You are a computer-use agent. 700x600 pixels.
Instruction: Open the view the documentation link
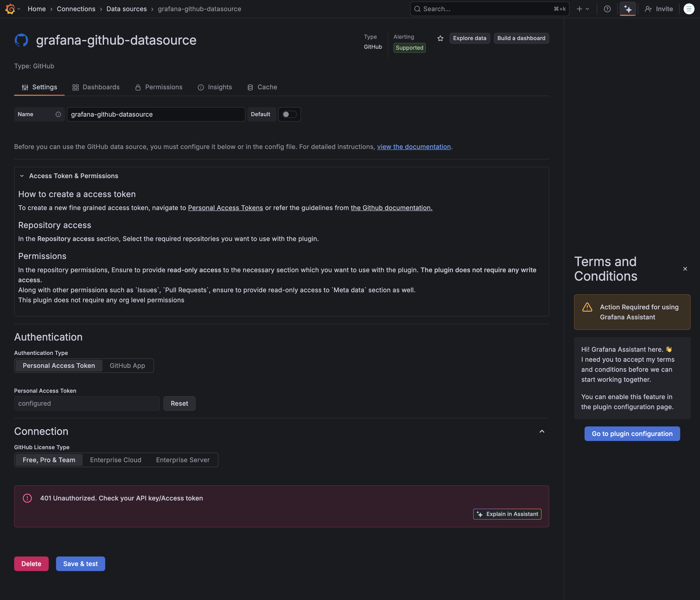coord(414,147)
